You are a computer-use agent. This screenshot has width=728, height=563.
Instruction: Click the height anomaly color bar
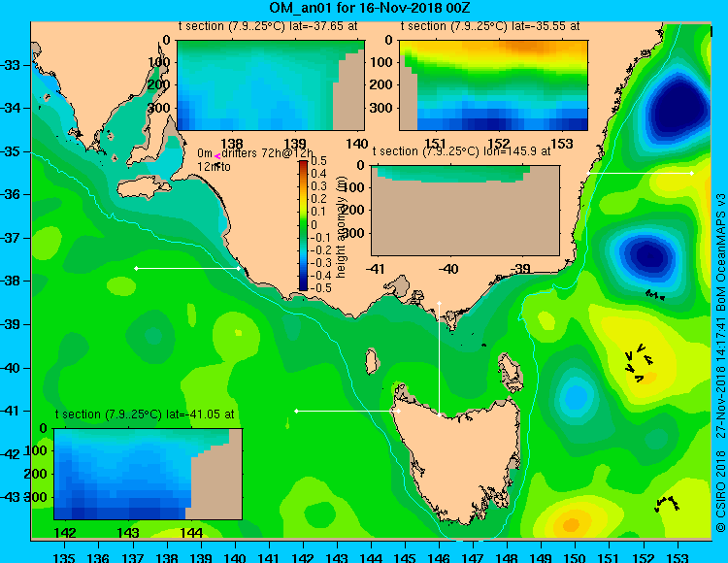point(303,225)
